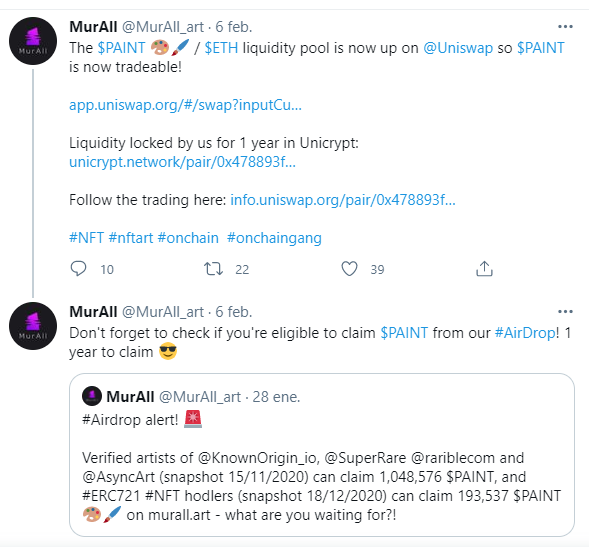
Task: Click the $PAINT cashtag in second tweet
Action: [404, 333]
